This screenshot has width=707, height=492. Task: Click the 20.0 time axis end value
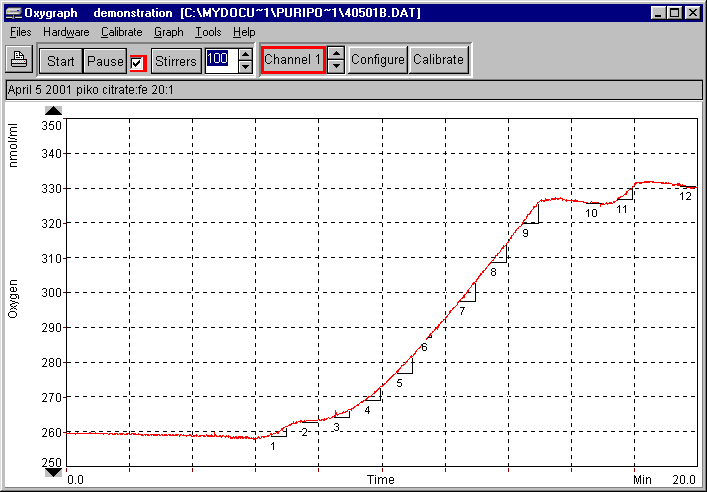(684, 479)
